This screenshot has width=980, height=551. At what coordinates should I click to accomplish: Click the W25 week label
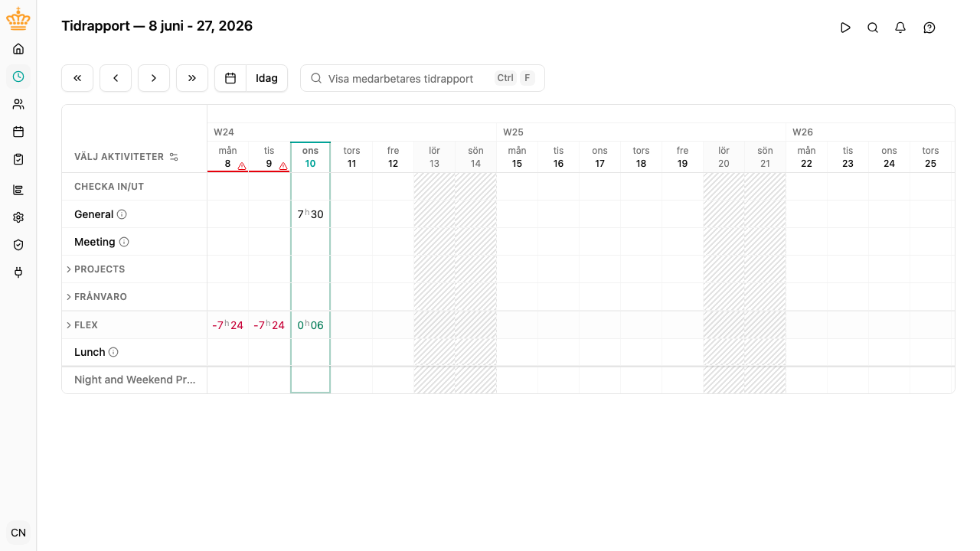513,132
